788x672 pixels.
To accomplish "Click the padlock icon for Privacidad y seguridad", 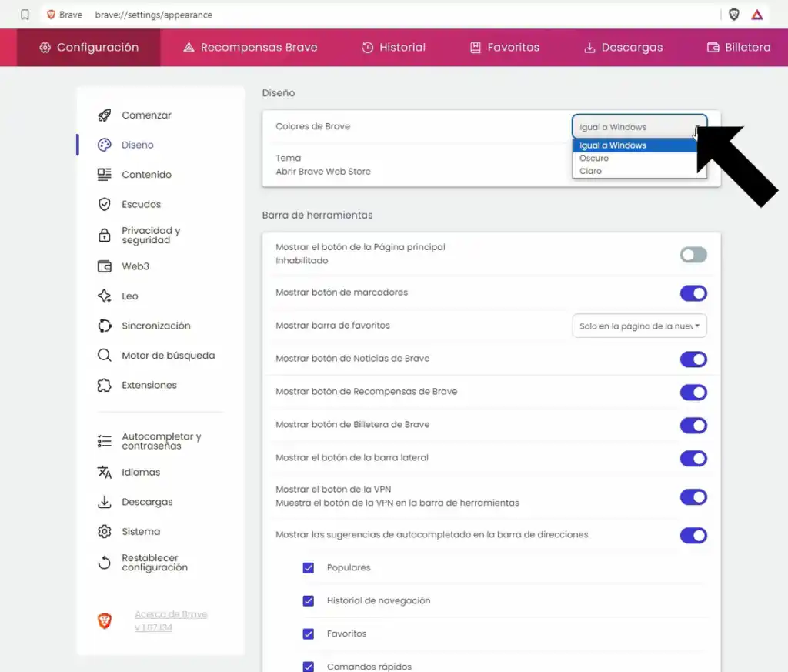I will pyautogui.click(x=104, y=236).
